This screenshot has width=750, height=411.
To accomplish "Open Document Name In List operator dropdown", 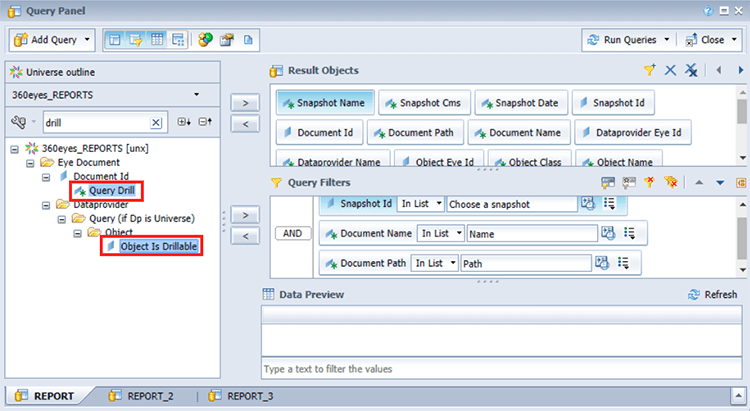I will pos(441,233).
